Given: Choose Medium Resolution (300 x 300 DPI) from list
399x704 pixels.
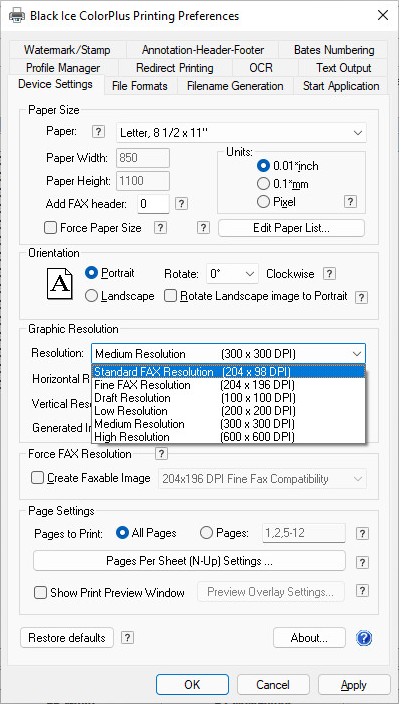Looking at the screenshot, I should [x=228, y=424].
